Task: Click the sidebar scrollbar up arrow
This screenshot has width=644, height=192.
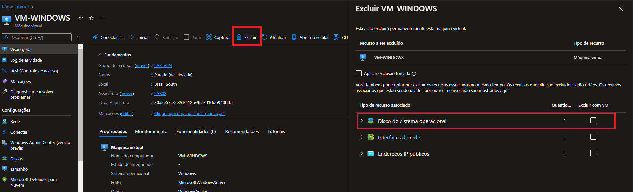Action: point(80,46)
